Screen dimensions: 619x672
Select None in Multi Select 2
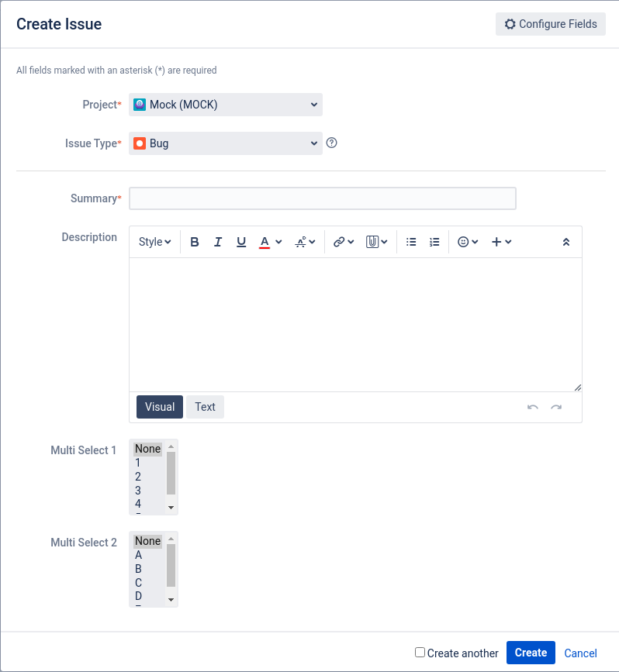(x=148, y=541)
